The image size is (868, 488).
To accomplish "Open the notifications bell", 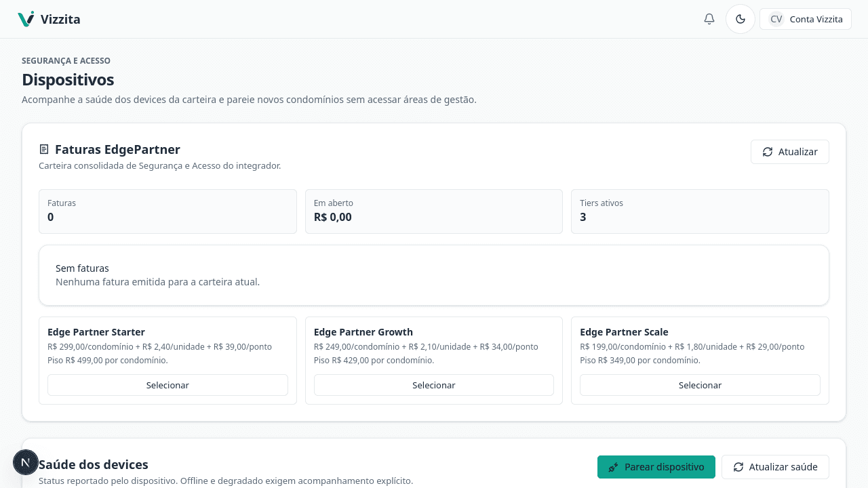I will click(x=709, y=19).
